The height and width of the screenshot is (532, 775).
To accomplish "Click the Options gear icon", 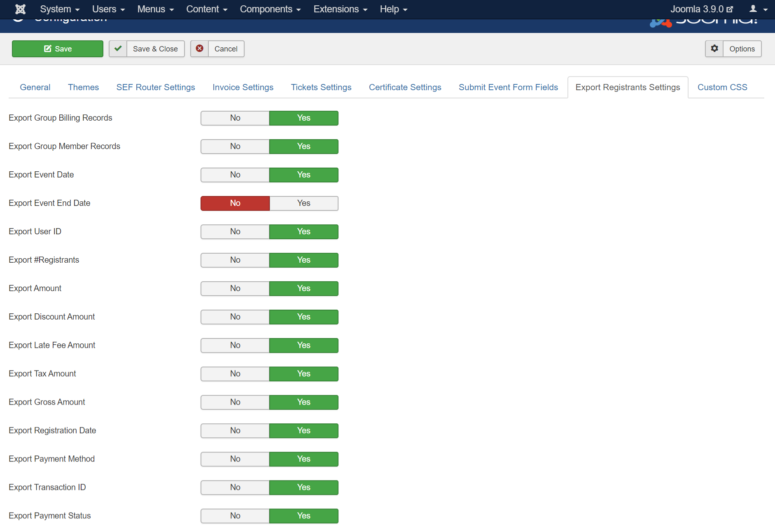I will [x=714, y=49].
